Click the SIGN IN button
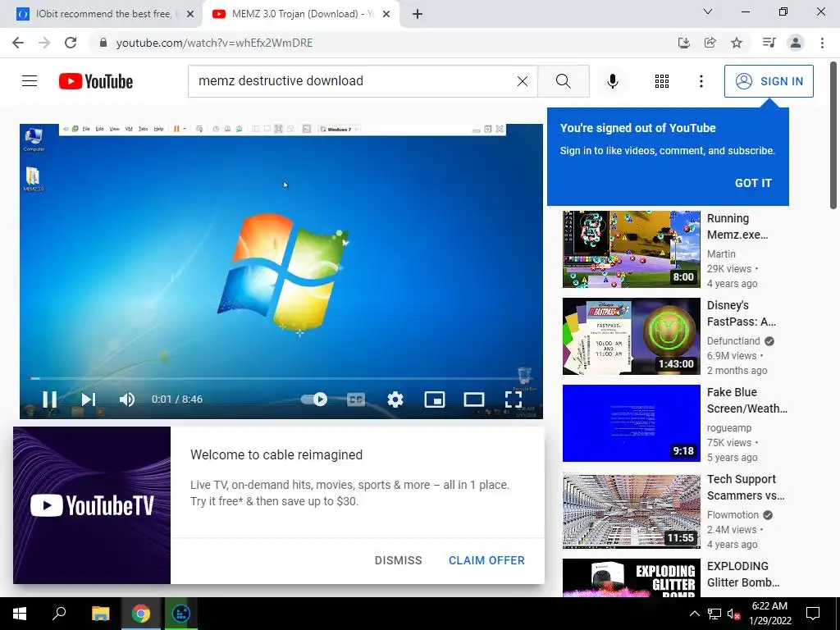 click(x=769, y=81)
